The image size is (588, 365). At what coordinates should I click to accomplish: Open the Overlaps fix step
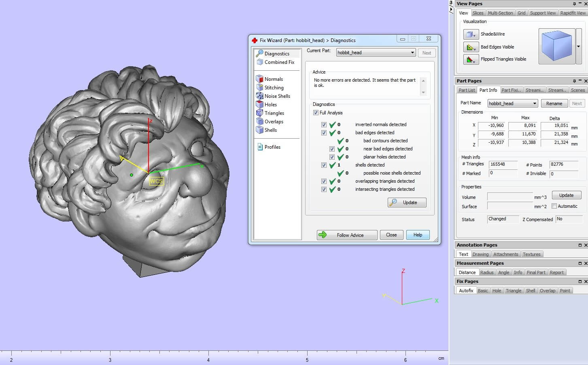click(274, 122)
